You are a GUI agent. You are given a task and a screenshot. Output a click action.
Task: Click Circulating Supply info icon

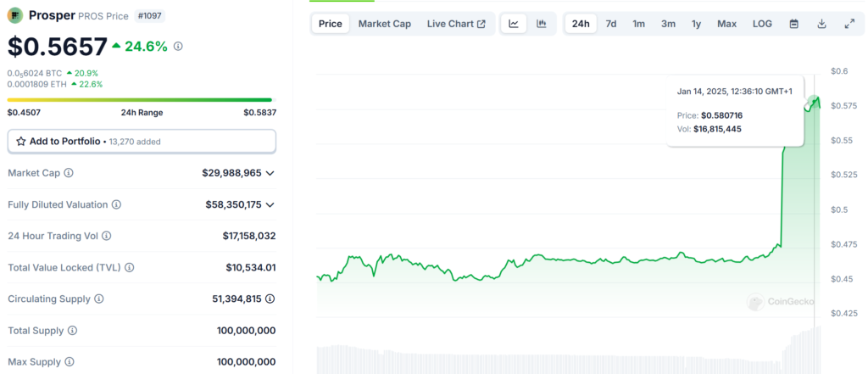click(x=99, y=299)
